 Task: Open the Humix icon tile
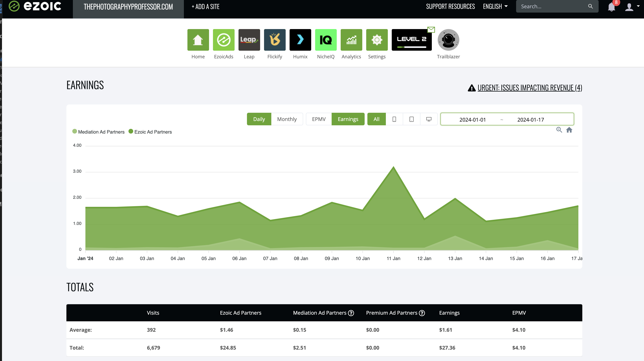pos(300,40)
